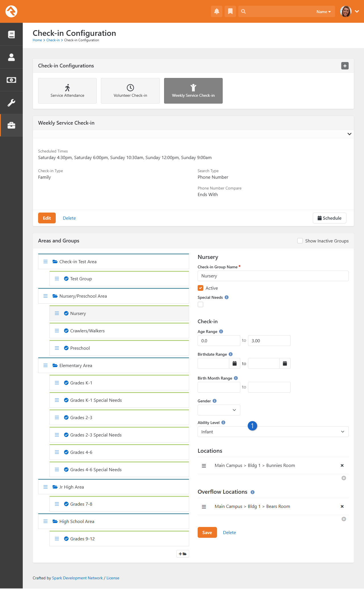Go to Home breadcrumb link

37,40
